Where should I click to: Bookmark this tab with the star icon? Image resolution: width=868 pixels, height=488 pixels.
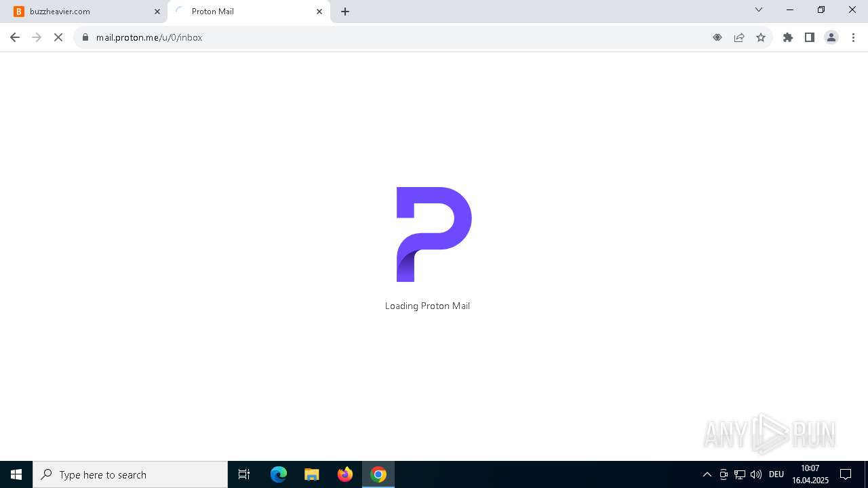[x=761, y=37]
